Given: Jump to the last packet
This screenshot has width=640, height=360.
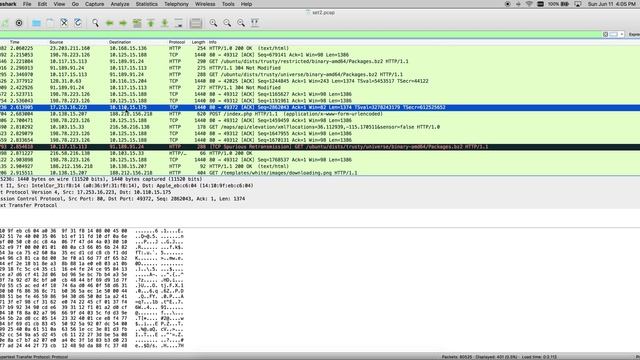Looking at the screenshot, I should (x=164, y=23).
